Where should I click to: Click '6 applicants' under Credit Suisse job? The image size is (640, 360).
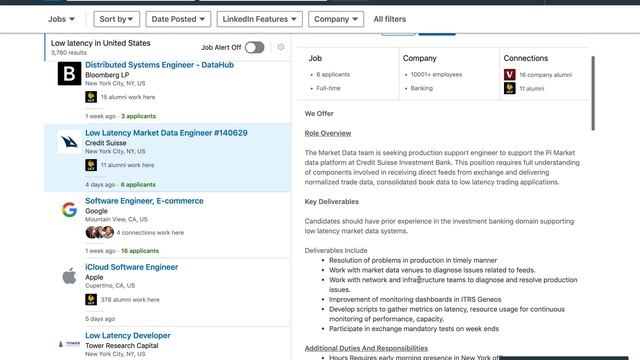coord(138,184)
